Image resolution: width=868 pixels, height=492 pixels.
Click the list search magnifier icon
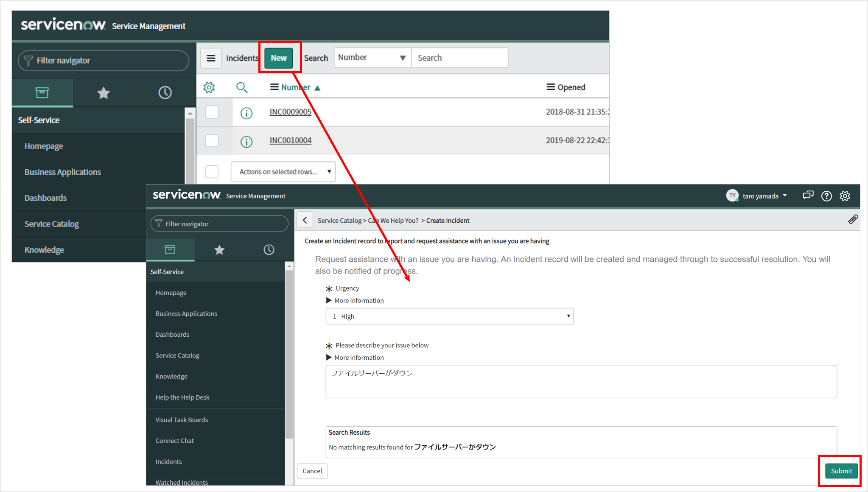tap(242, 87)
